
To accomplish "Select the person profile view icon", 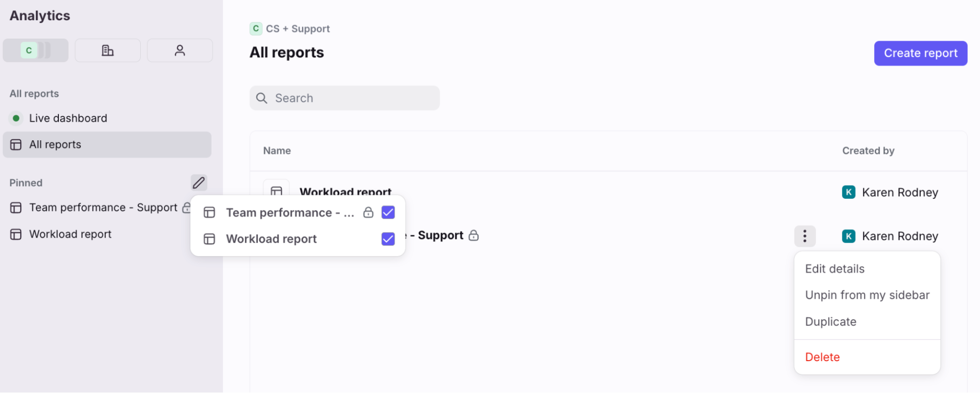I will click(180, 51).
